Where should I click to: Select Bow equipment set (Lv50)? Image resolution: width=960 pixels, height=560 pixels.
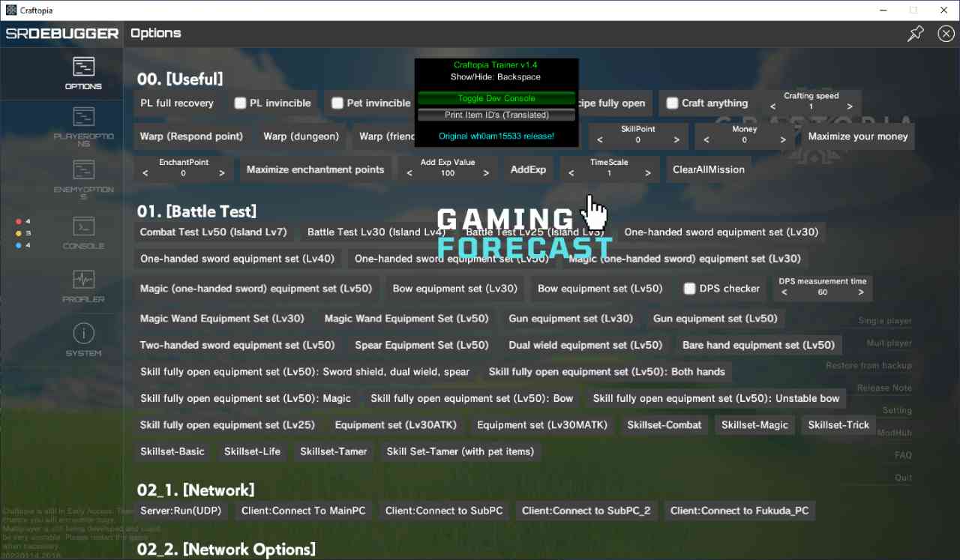tap(600, 289)
